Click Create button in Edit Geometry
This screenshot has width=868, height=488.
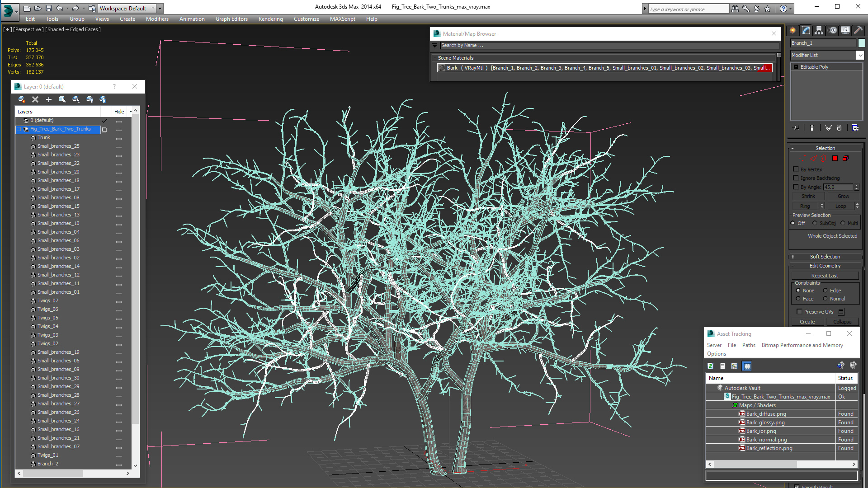pos(807,322)
